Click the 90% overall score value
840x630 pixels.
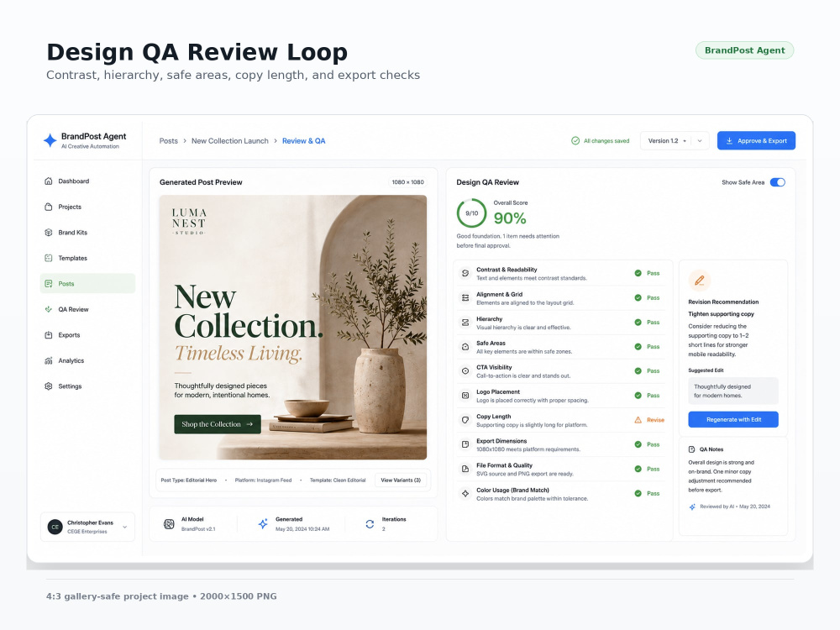510,218
